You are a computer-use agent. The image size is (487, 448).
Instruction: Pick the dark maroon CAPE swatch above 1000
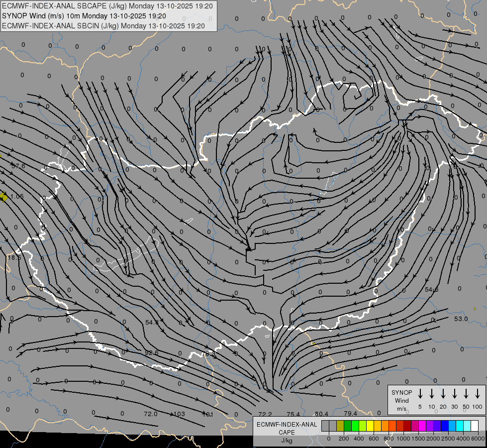[x=407, y=426]
